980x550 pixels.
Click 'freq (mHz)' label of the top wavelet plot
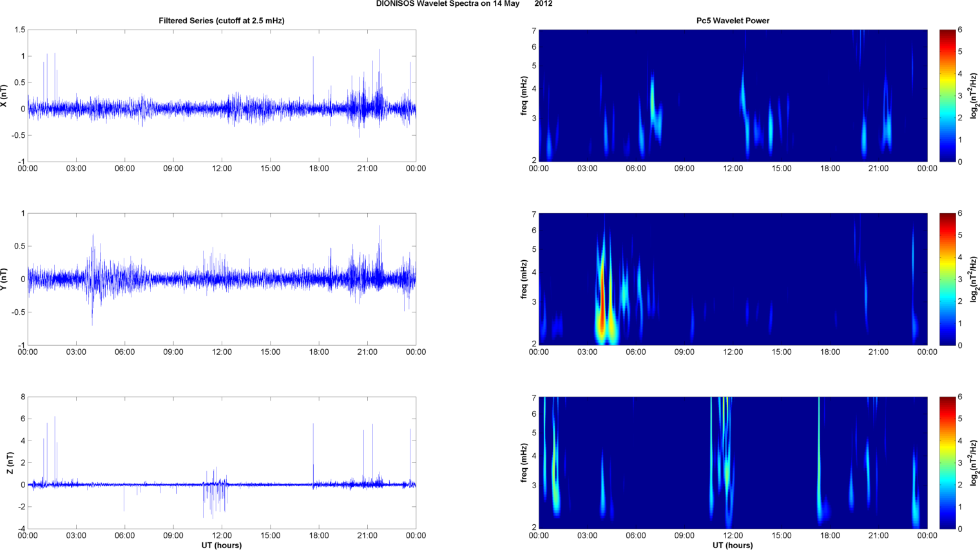pos(524,96)
